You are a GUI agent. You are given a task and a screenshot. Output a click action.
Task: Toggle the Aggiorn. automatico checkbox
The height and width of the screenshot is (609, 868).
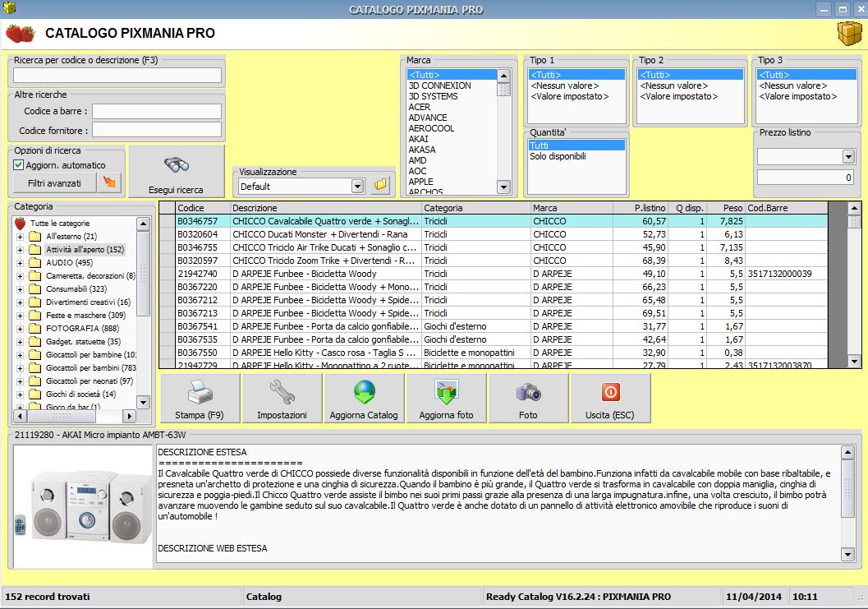coord(18,164)
